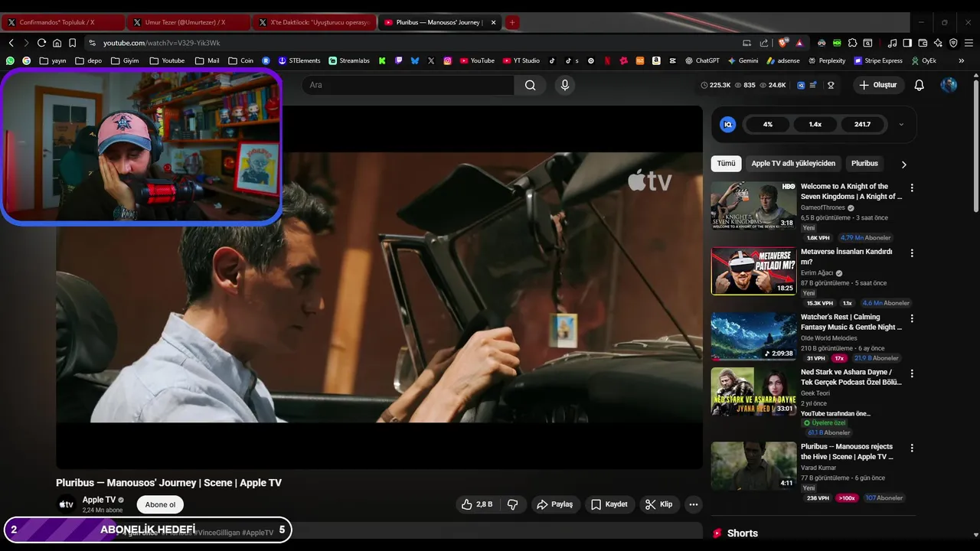Switch to 'Umur Tezer' X tab
980x551 pixels.
click(x=188, y=22)
